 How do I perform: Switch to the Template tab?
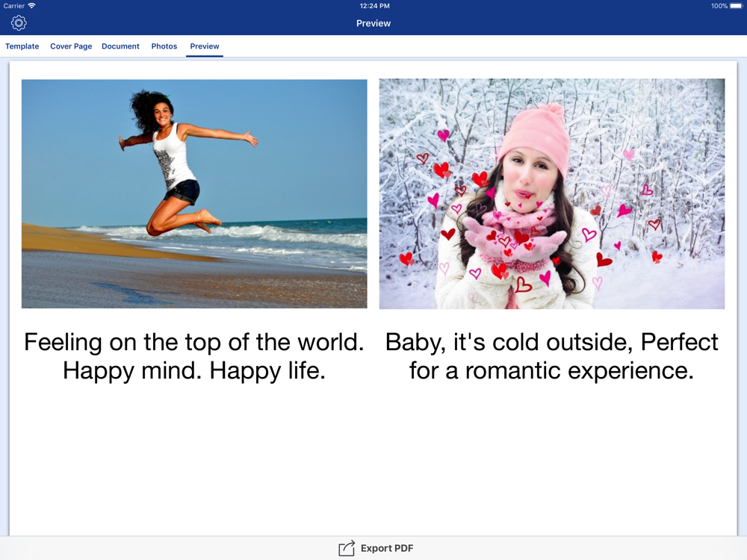coord(22,46)
